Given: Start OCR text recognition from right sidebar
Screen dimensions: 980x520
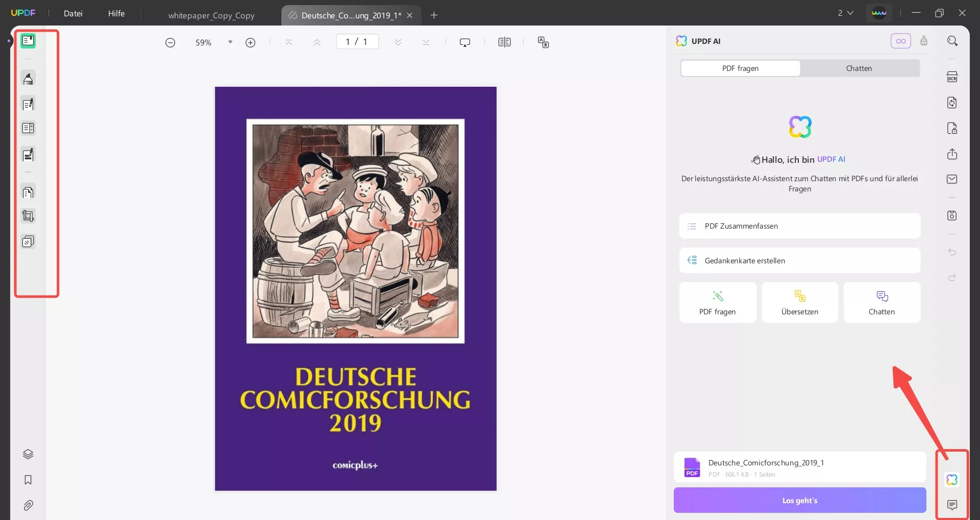Looking at the screenshot, I should pyautogui.click(x=952, y=76).
